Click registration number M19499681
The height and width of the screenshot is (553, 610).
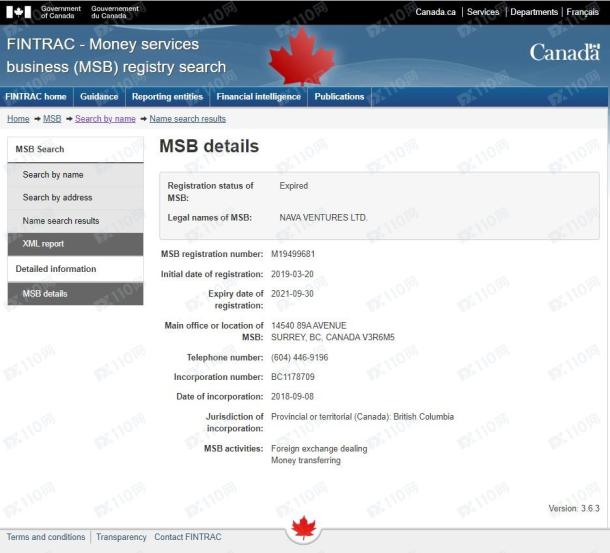293,254
